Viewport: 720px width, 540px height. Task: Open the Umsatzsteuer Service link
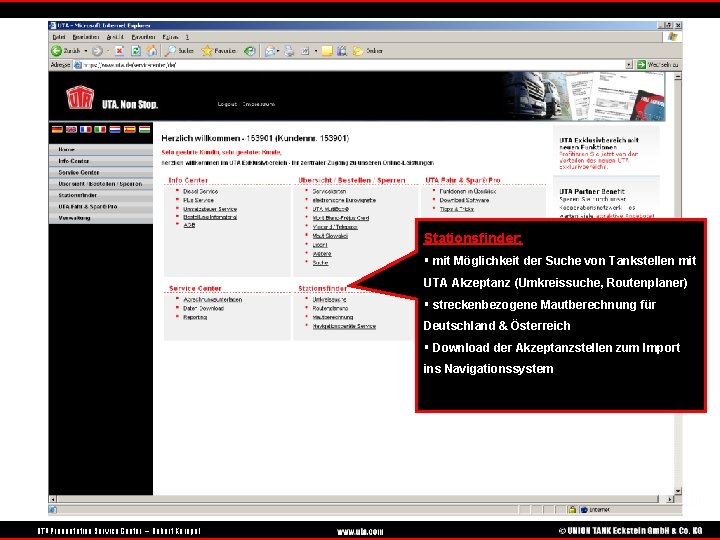[x=210, y=209]
